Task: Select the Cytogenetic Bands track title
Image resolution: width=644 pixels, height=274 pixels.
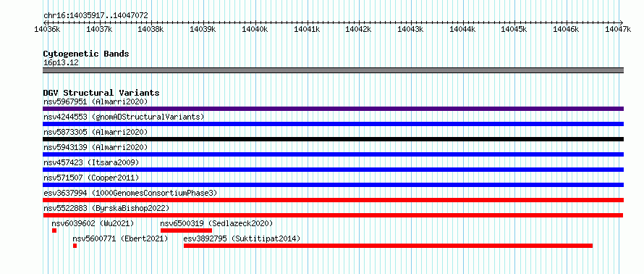Action: point(86,54)
